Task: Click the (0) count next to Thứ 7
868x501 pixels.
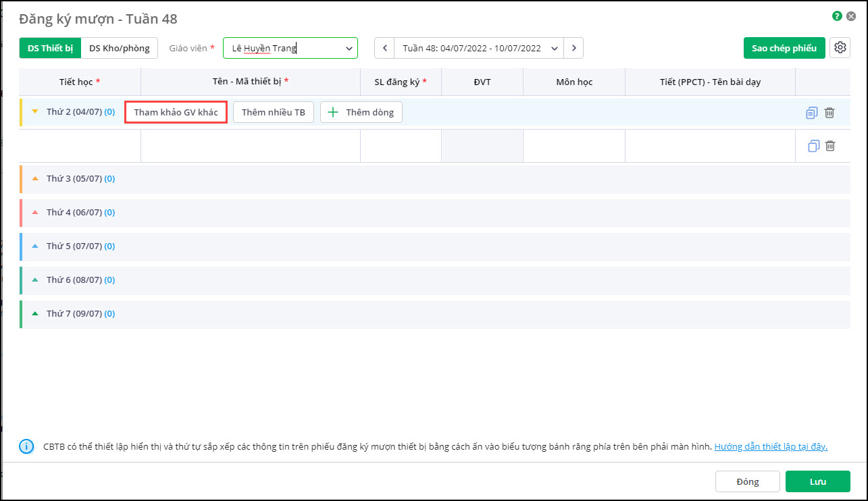Action: click(x=109, y=314)
